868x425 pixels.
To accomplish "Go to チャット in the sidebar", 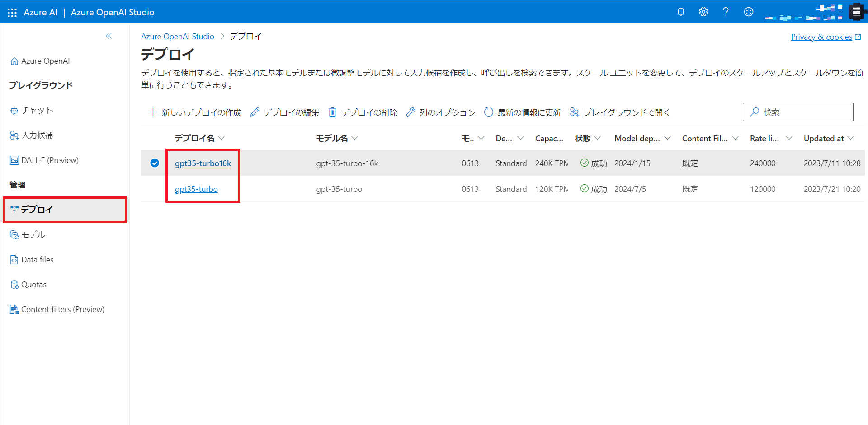I will click(x=37, y=111).
